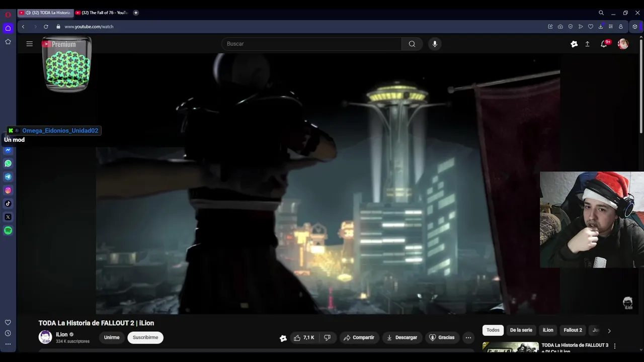Open iLion channel avatar
Screen dimensions: 644x362
[45, 337]
